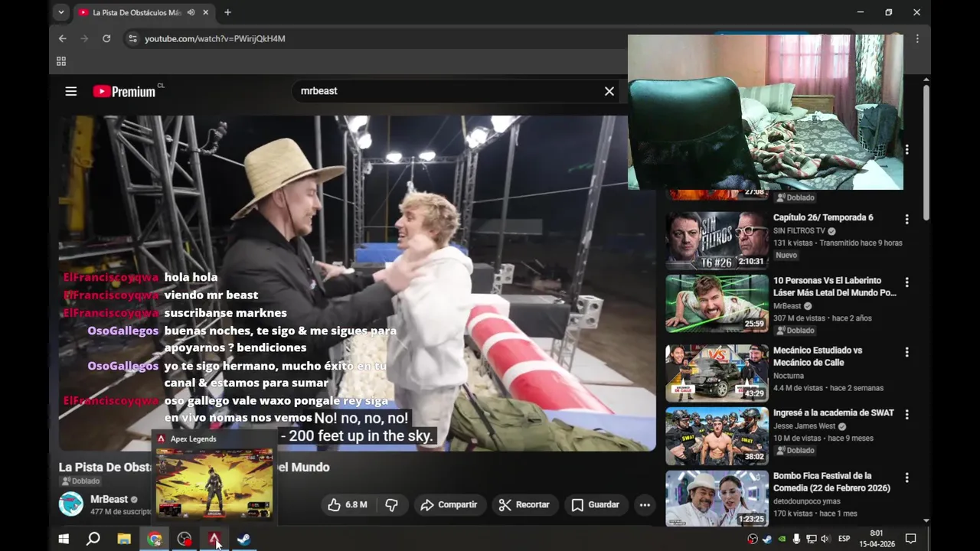
Task: Reload the current YouTube page
Action: click(x=106, y=38)
